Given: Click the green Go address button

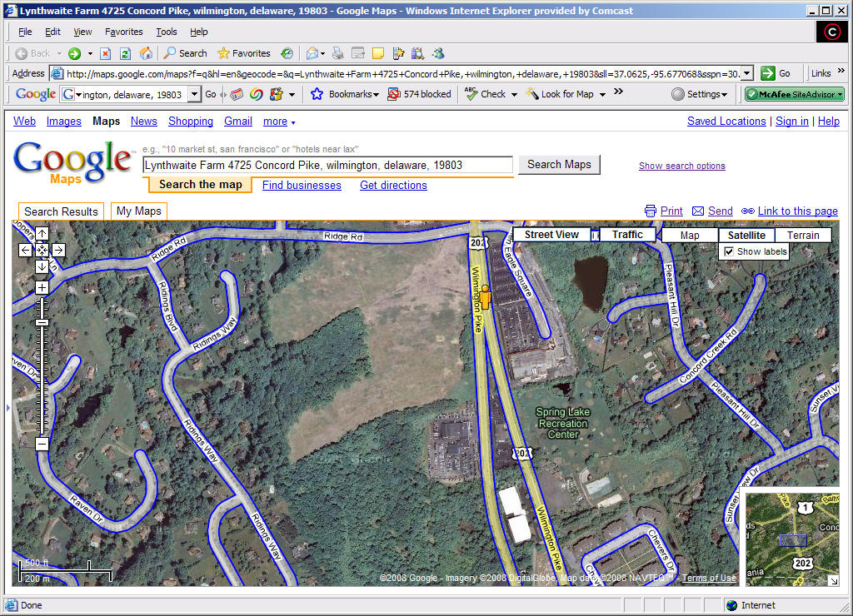Looking at the screenshot, I should tap(776, 73).
